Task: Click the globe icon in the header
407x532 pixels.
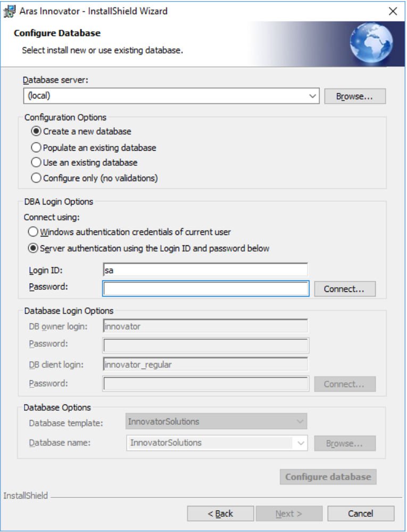Action: coord(371,43)
